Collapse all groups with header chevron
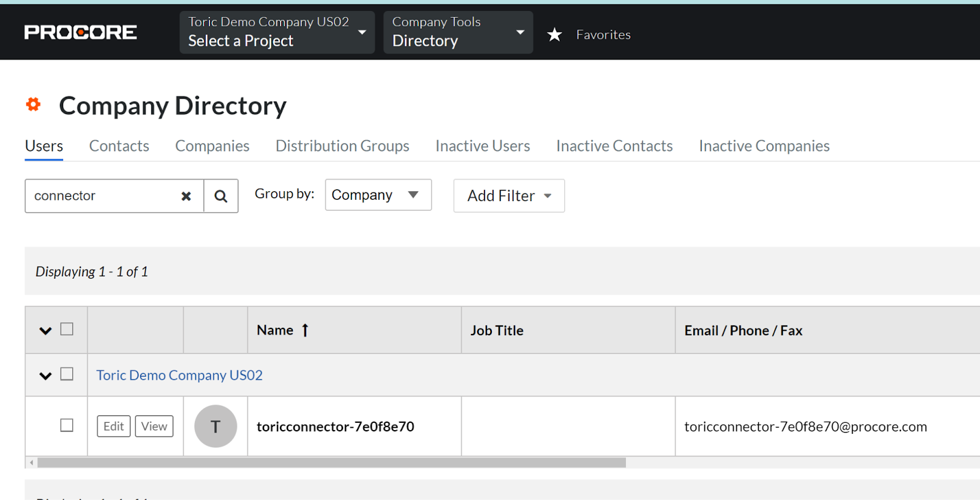The image size is (980, 500). coord(45,331)
